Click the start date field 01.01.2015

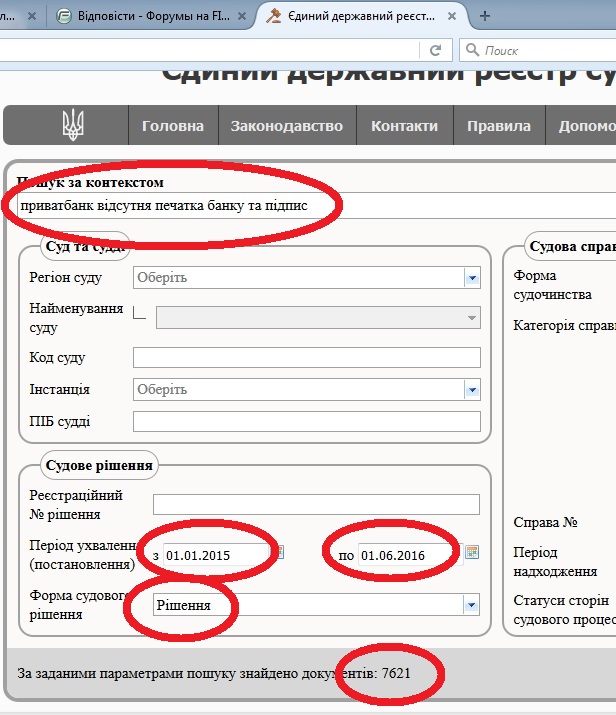pyautogui.click(x=216, y=555)
